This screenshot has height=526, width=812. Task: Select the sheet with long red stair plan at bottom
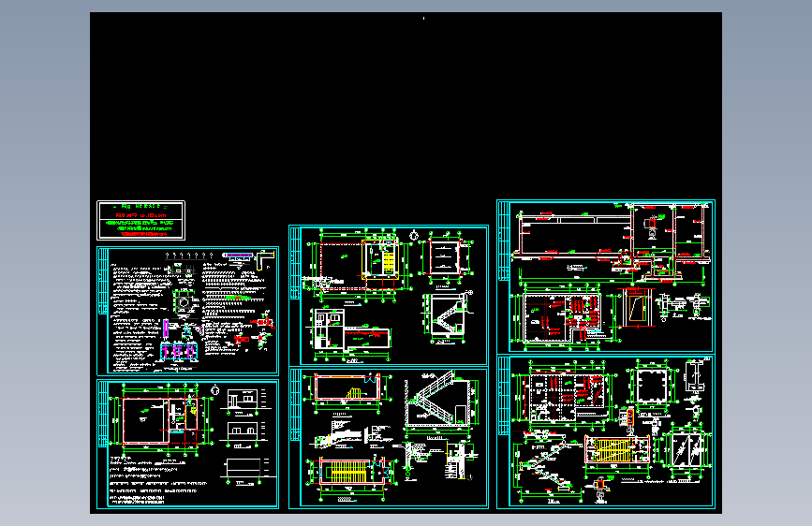click(x=389, y=438)
